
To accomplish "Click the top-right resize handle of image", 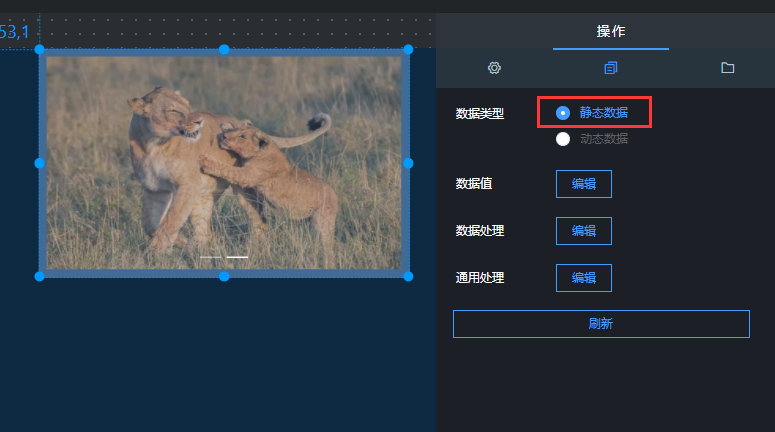I will point(408,49).
